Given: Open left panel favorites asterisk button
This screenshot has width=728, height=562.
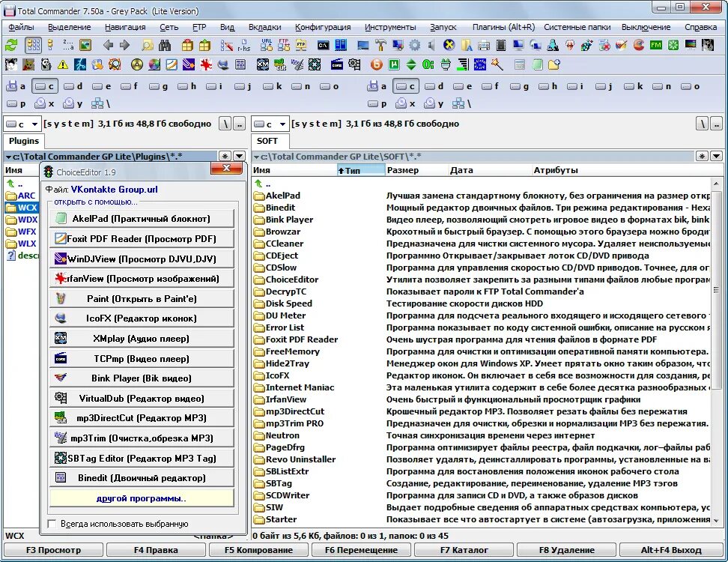Looking at the screenshot, I should pos(225,156).
